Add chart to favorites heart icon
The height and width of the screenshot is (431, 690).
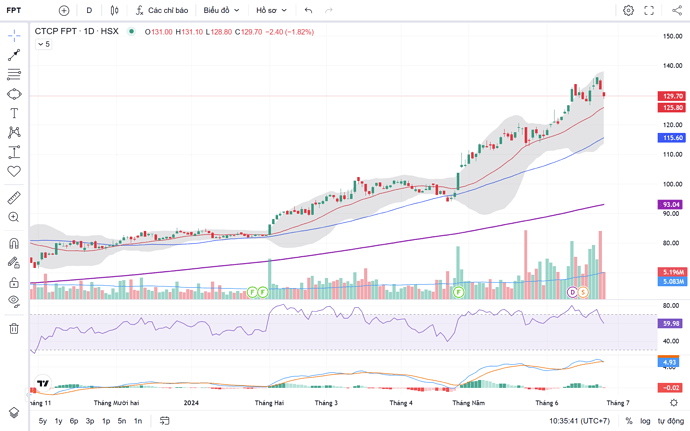14,171
